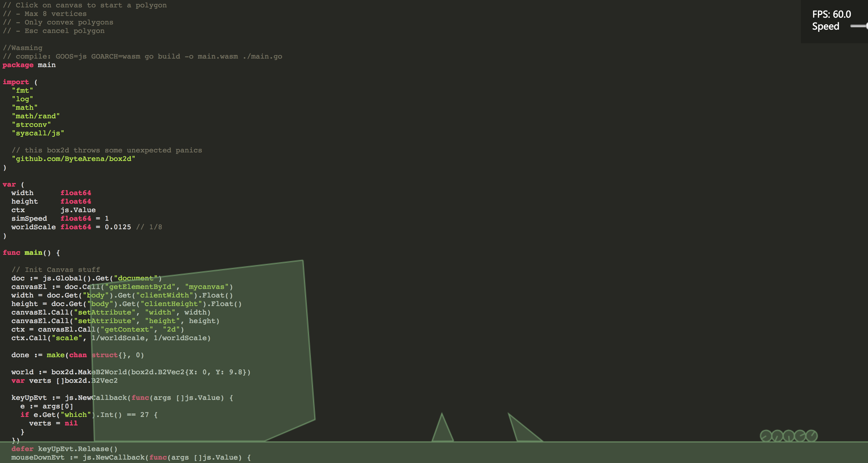Click the github.com/ByteArena/box2d import string
This screenshot has width=868, height=463.
click(73, 159)
